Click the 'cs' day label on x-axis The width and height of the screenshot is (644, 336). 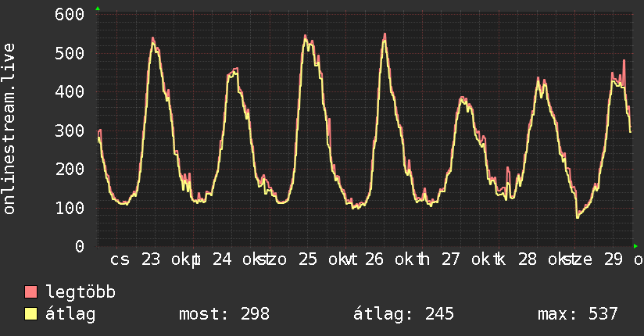(x=120, y=260)
